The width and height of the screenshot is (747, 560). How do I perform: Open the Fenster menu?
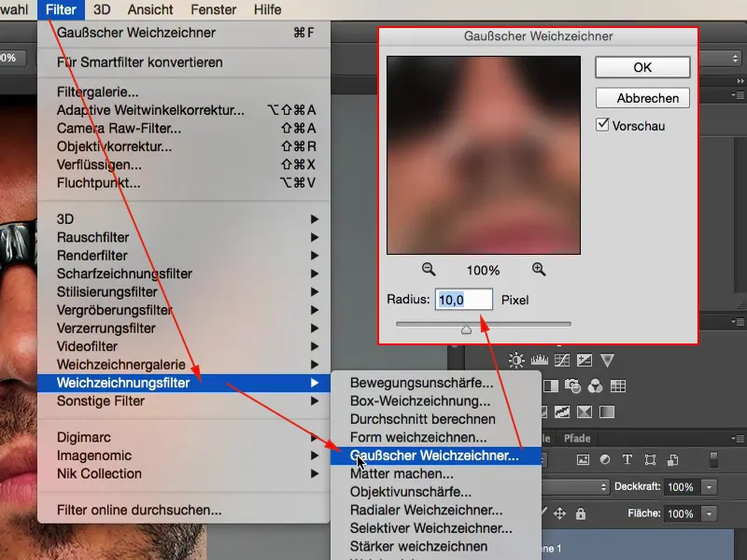coord(214,9)
